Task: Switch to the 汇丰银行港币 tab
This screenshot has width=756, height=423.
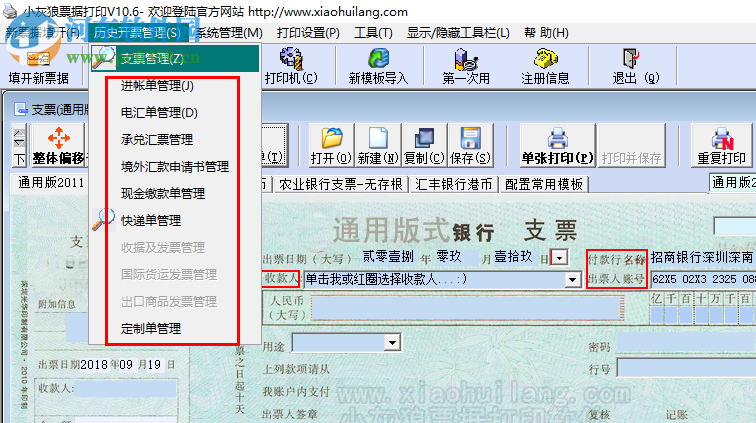Action: [x=454, y=184]
